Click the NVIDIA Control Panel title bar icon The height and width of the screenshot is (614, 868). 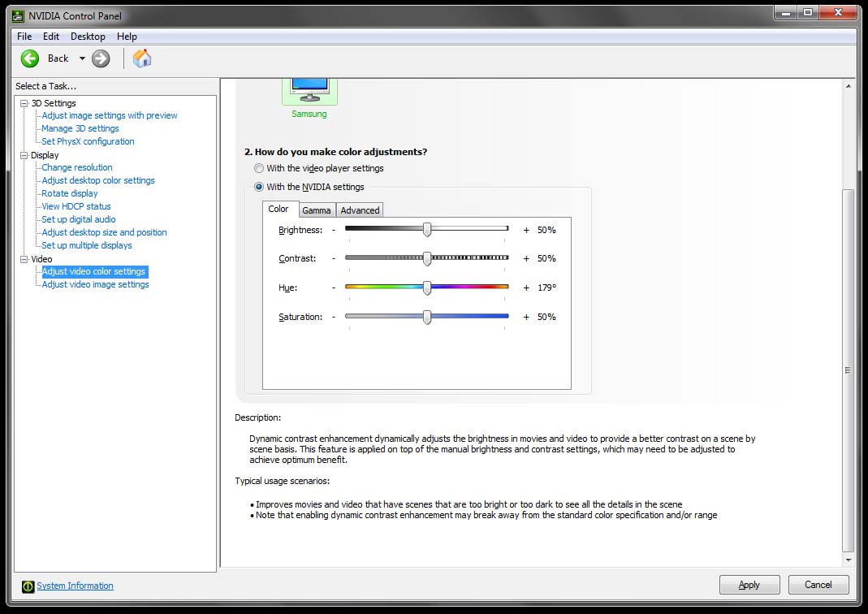(18, 15)
